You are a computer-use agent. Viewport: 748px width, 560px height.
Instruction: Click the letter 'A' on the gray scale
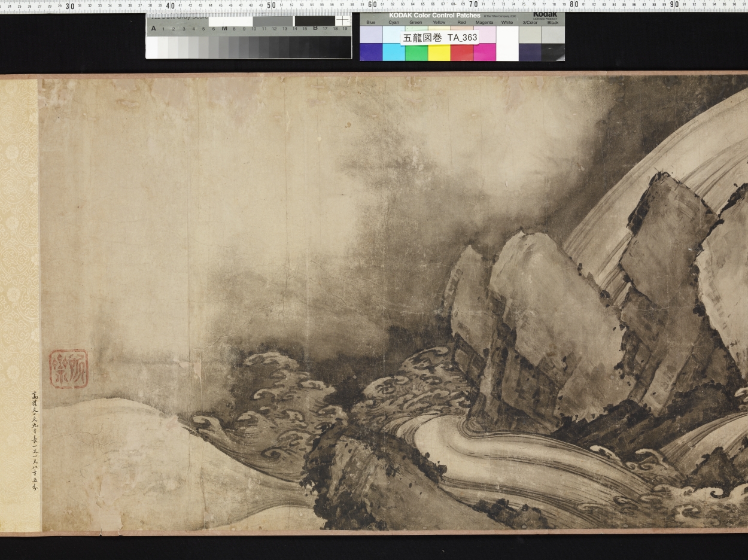pyautogui.click(x=154, y=28)
